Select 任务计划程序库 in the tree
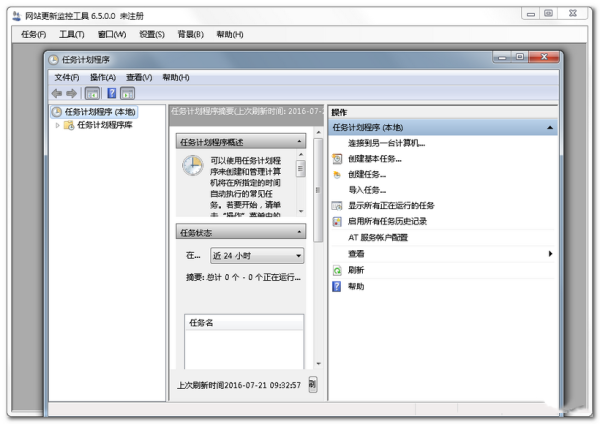 pos(105,125)
